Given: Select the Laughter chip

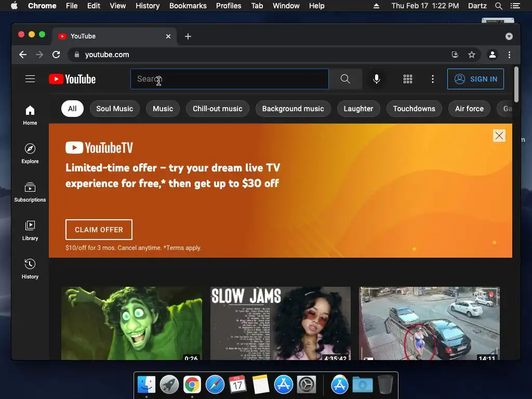Looking at the screenshot, I should tap(358, 109).
